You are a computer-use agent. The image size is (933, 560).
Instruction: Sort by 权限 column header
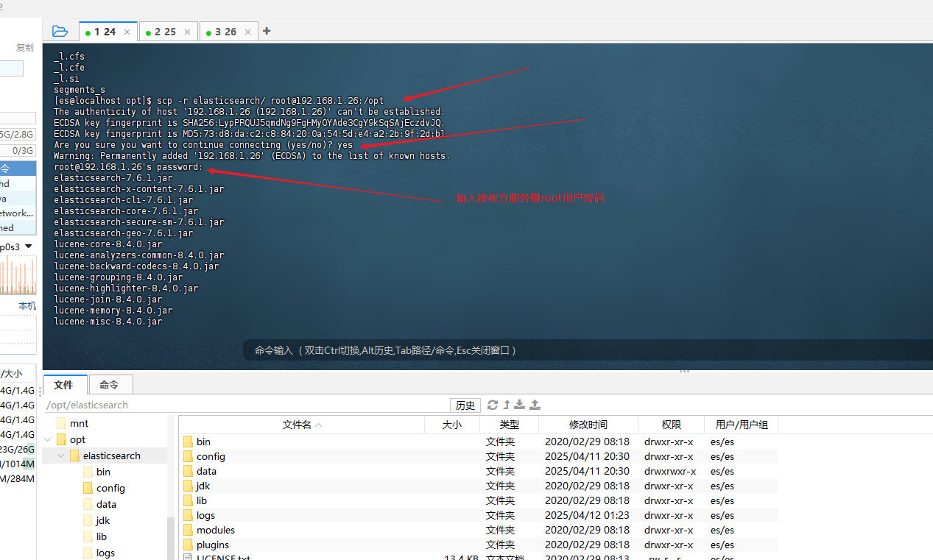[671, 425]
